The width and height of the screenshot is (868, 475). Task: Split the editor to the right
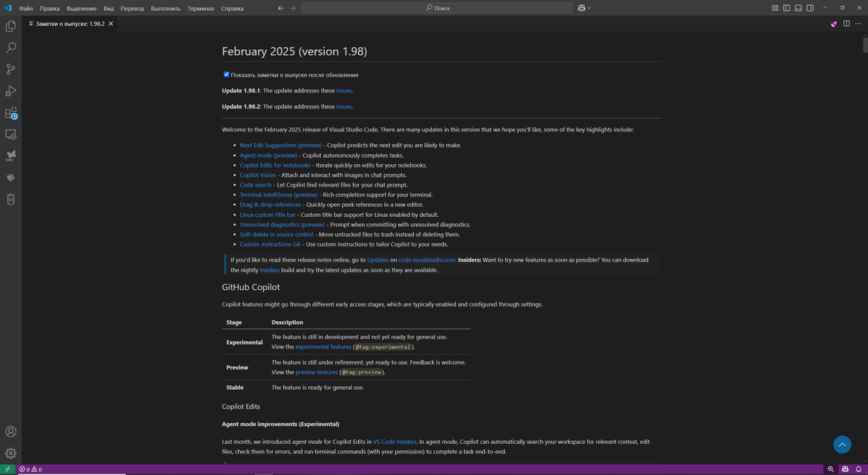tap(845, 24)
